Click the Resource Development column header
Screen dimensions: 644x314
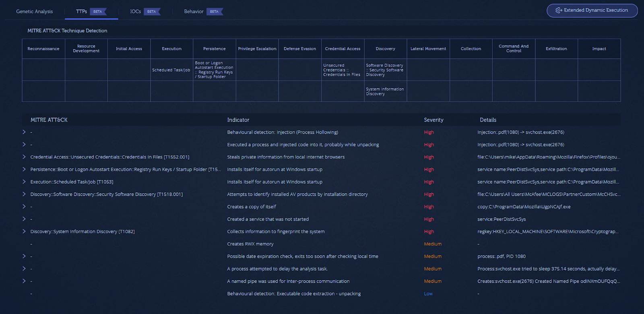(86, 49)
